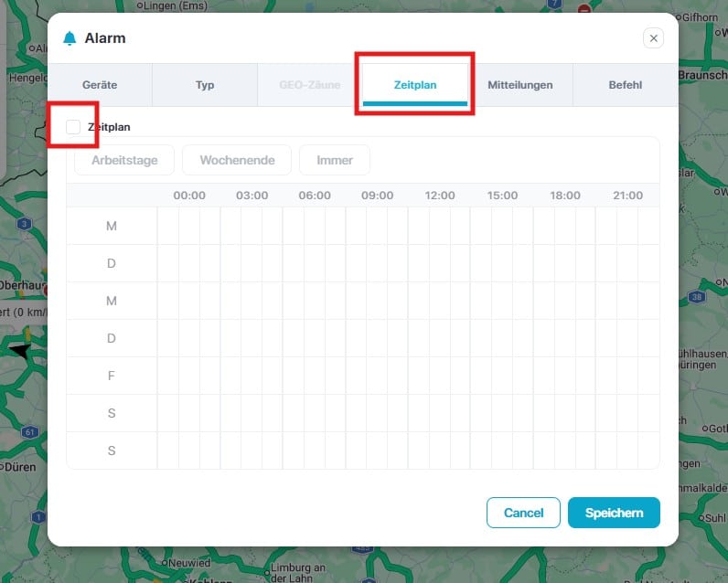The width and height of the screenshot is (728, 583).
Task: Open the Typ tab
Action: point(205,85)
